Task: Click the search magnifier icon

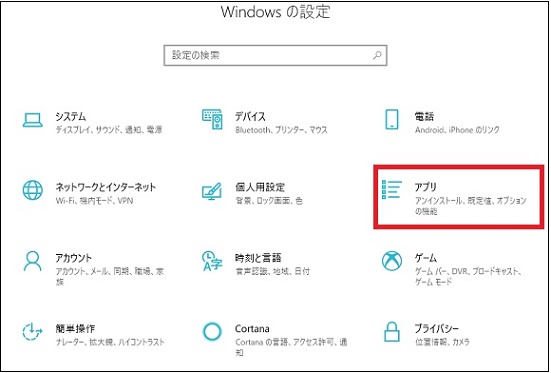Action: pos(377,55)
